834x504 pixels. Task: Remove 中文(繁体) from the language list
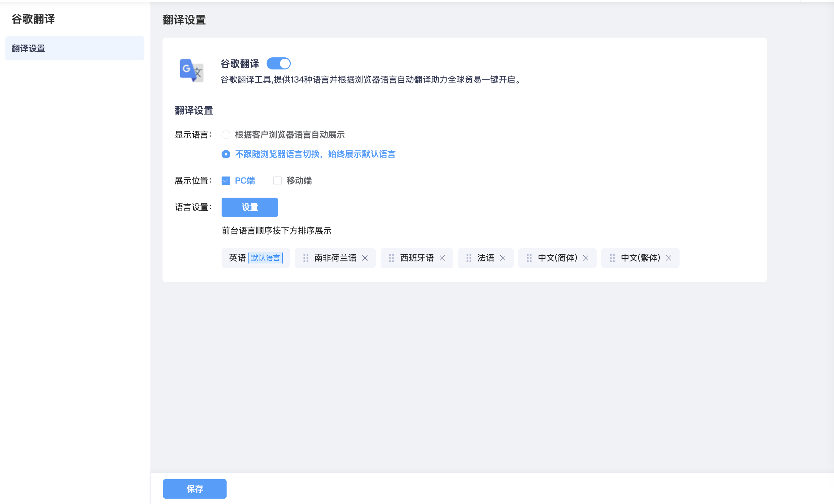click(x=669, y=258)
